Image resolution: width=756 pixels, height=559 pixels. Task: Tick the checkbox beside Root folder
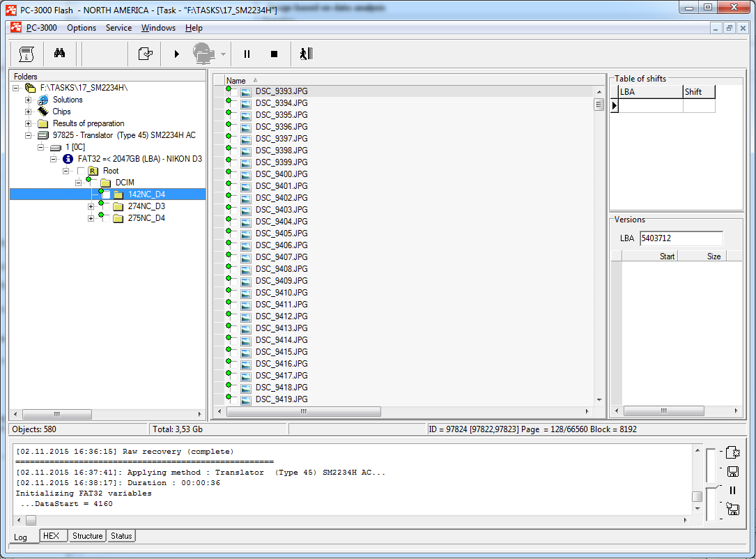tap(82, 171)
